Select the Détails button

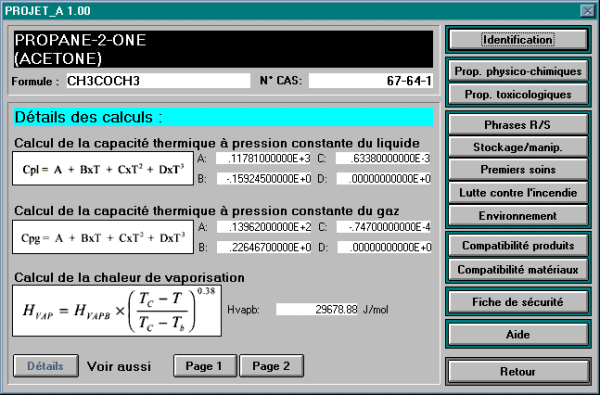(x=46, y=366)
